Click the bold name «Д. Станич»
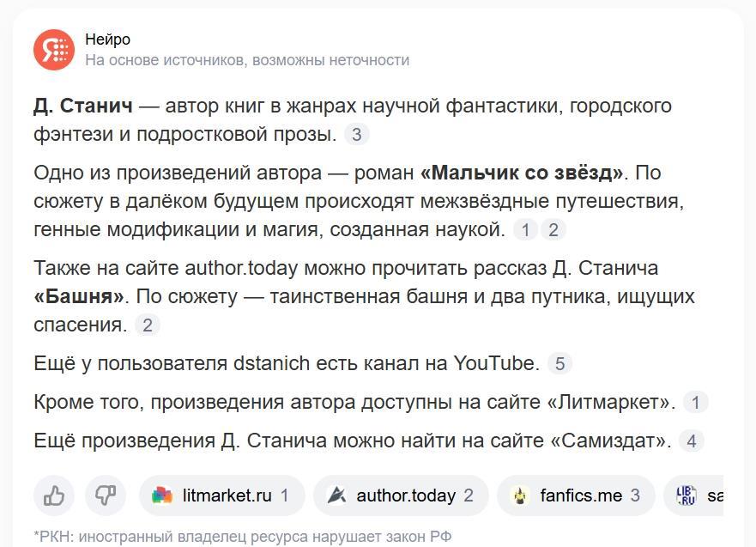The image size is (756, 547). click(83, 106)
